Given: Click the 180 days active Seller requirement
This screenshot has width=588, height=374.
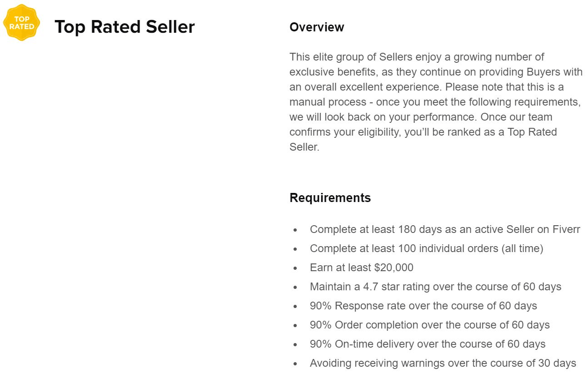Looking at the screenshot, I should 445,229.
